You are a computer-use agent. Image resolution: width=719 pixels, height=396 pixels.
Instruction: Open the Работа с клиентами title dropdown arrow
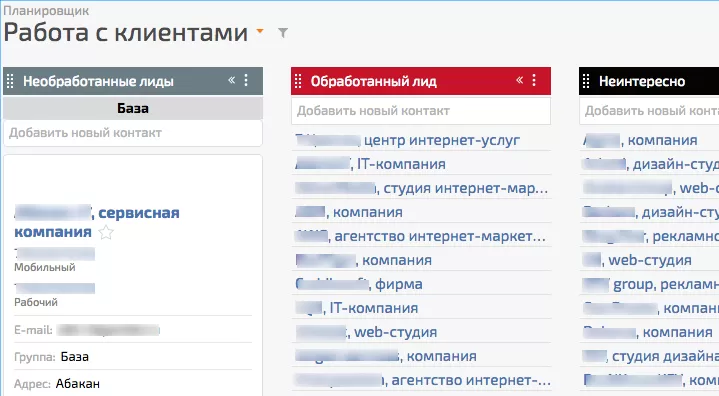260,31
